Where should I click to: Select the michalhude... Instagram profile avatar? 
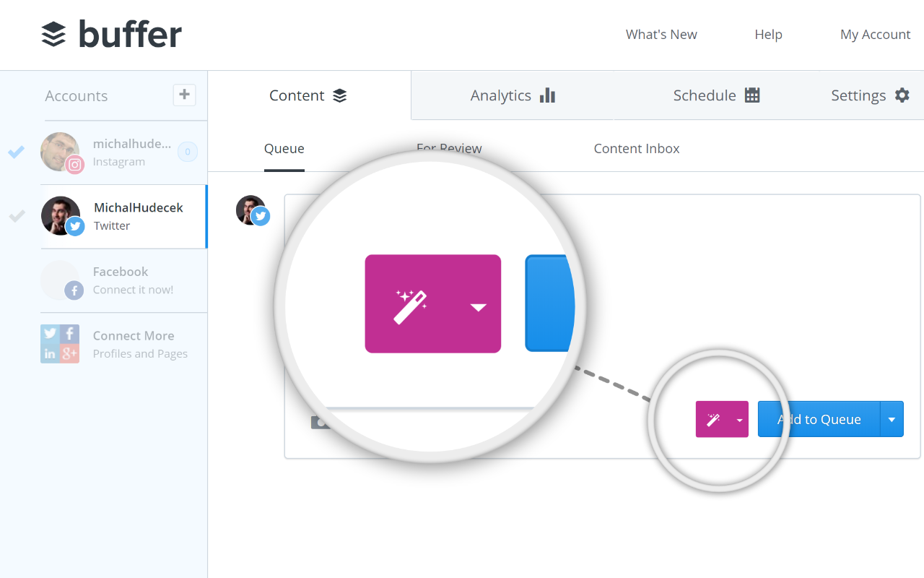61,152
